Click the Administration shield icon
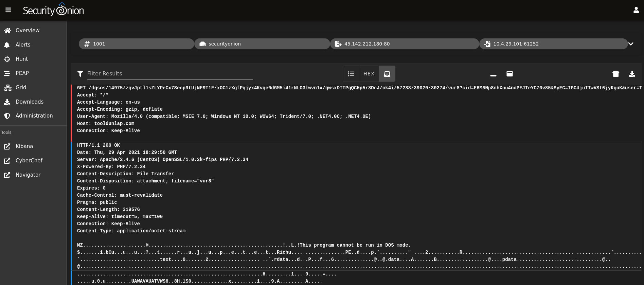 point(7,116)
